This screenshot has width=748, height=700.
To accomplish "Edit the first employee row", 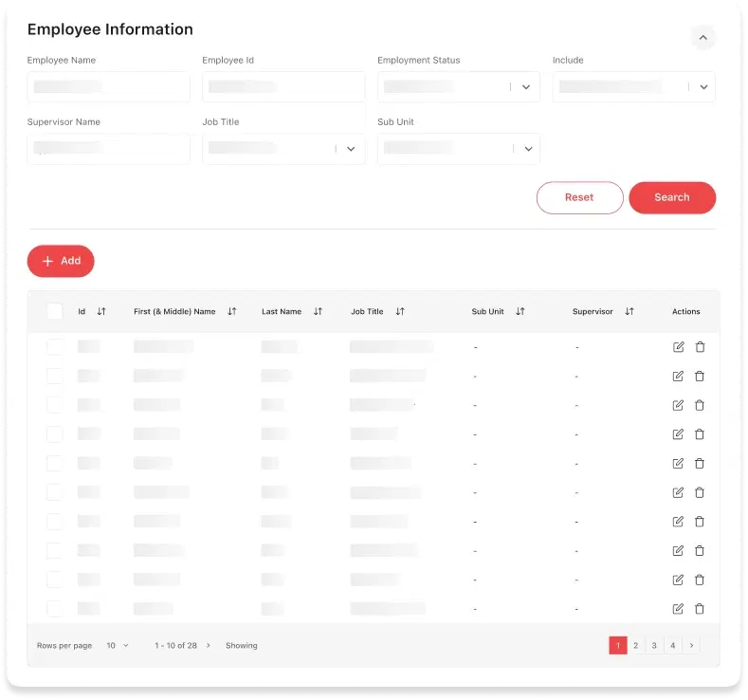I will click(678, 347).
